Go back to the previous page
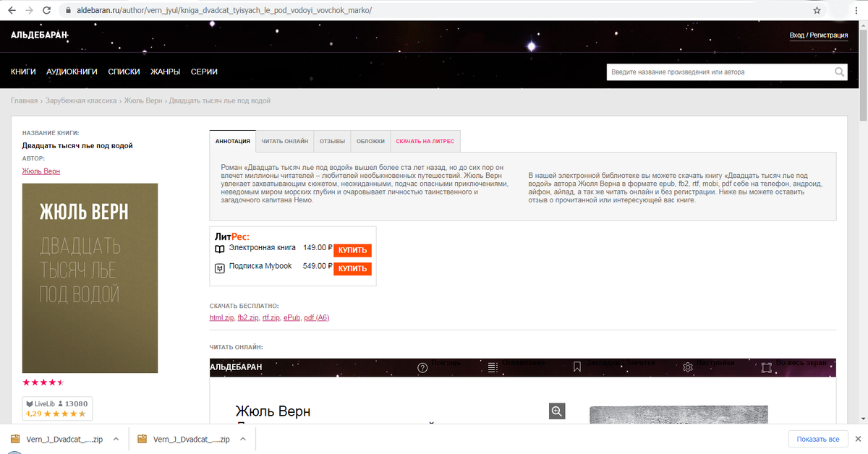868x454 pixels. point(11,11)
